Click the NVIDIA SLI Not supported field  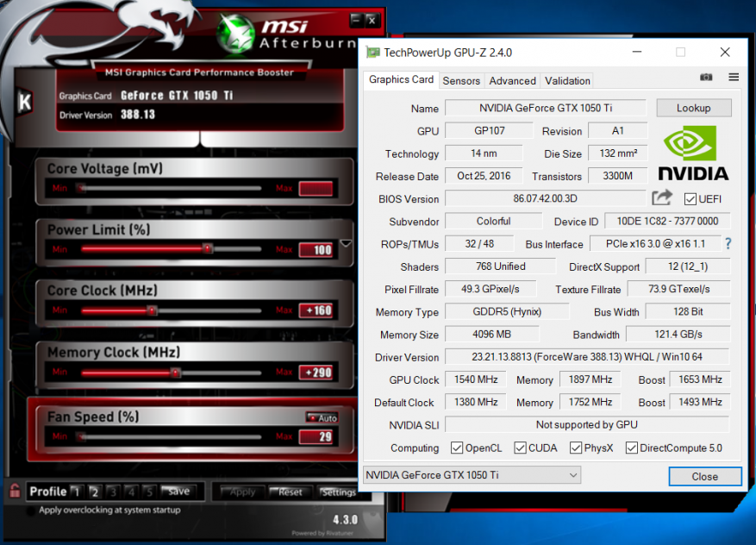[x=587, y=425]
